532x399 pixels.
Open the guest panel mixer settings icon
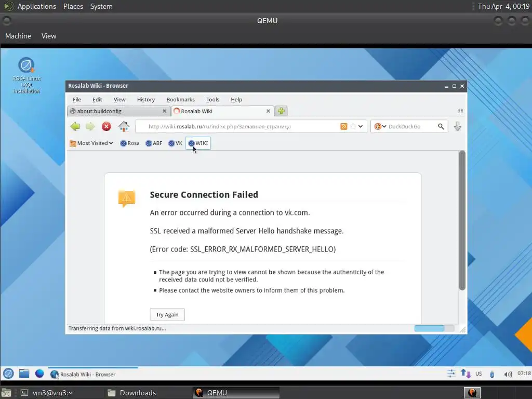pos(451,374)
